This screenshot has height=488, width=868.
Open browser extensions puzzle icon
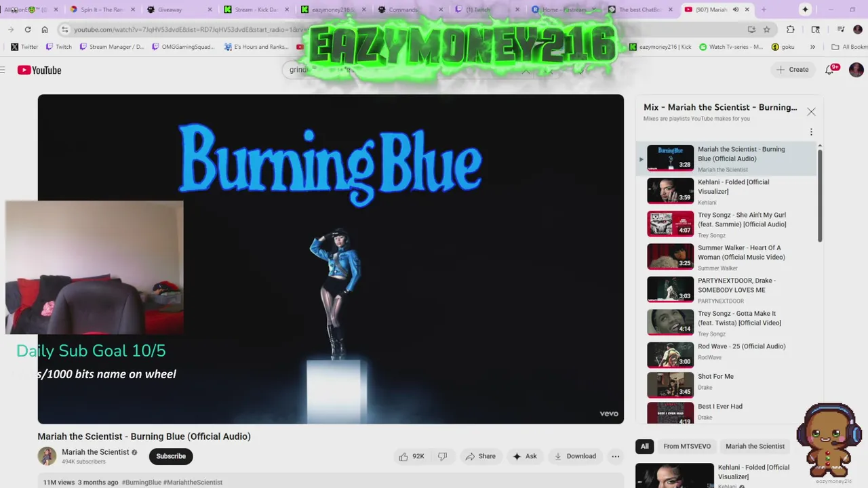791,29
